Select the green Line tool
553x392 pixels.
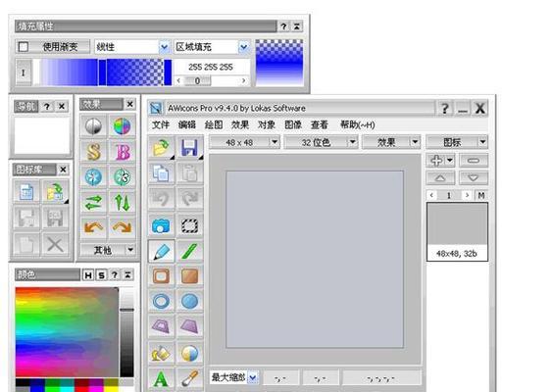coord(190,251)
